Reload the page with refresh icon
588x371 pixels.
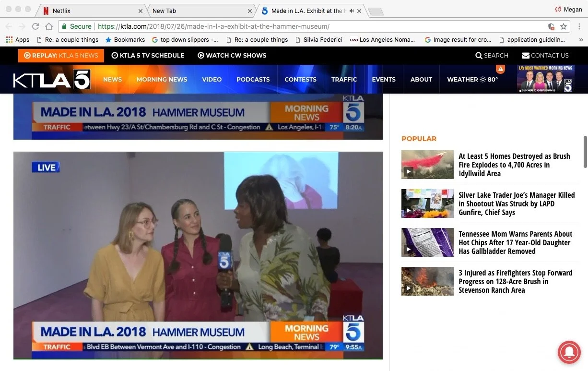(x=35, y=26)
